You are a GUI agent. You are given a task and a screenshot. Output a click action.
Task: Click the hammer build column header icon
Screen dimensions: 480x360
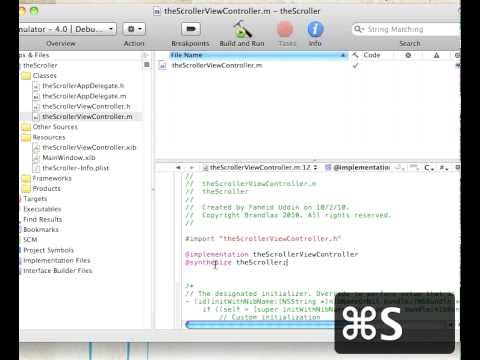355,55
